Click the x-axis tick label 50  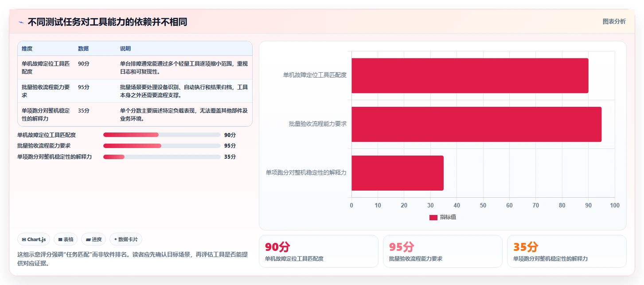[x=483, y=205]
